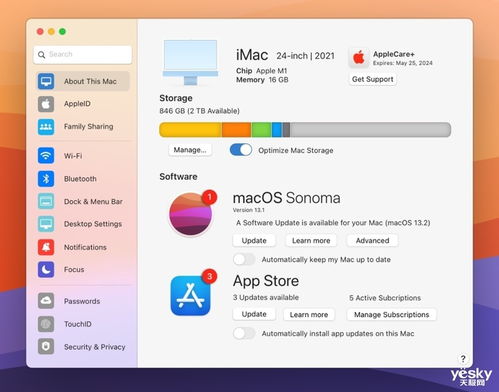Image resolution: width=499 pixels, height=392 pixels.
Task: Turn off Optimize Mac Storage switch
Action: (x=241, y=150)
